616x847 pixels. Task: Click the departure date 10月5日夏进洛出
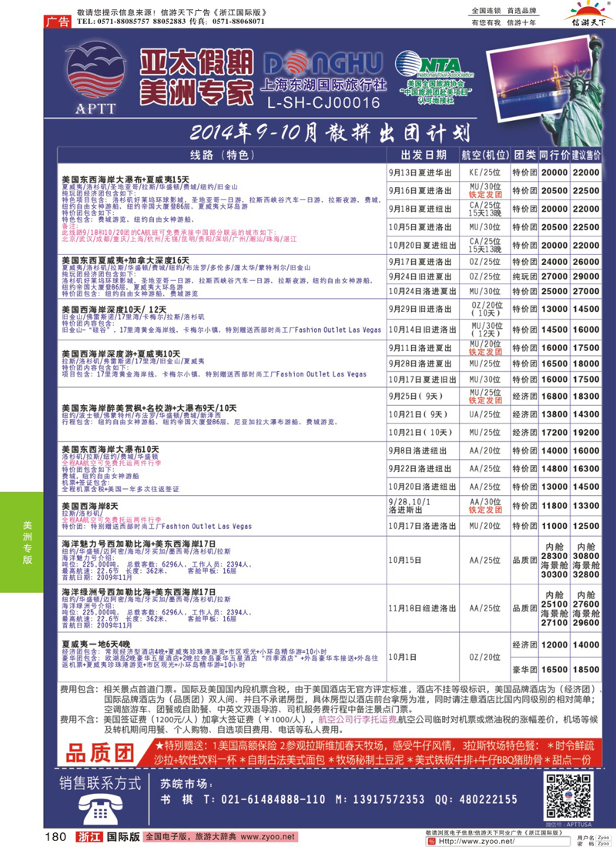pyautogui.click(x=420, y=227)
